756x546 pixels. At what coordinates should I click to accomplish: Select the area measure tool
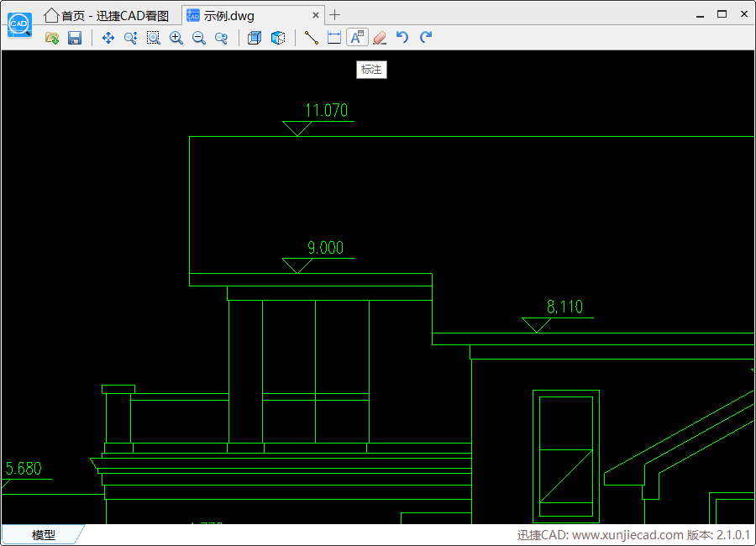(334, 38)
